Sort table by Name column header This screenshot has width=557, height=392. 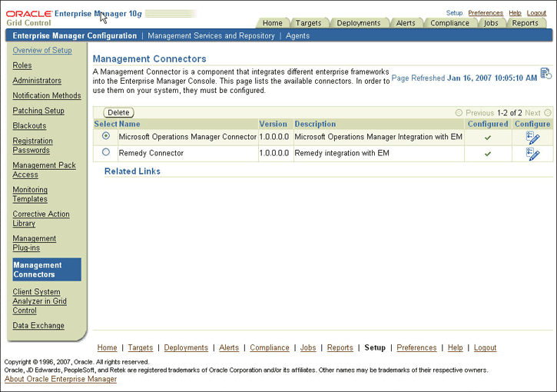click(x=129, y=124)
